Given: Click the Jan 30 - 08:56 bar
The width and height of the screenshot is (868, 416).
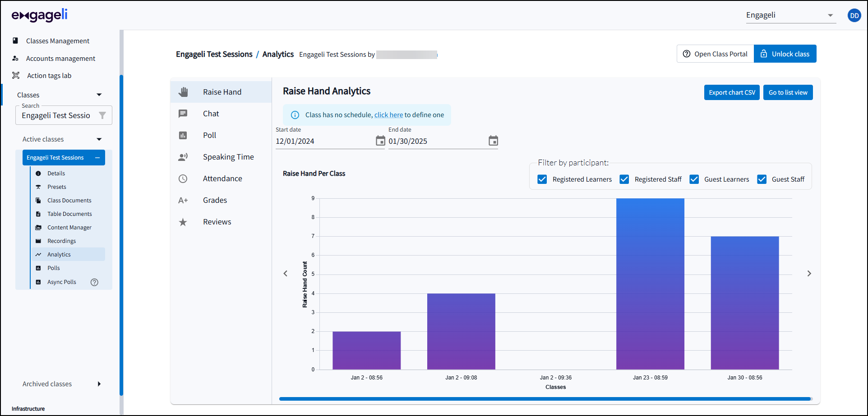Looking at the screenshot, I should coord(745,303).
